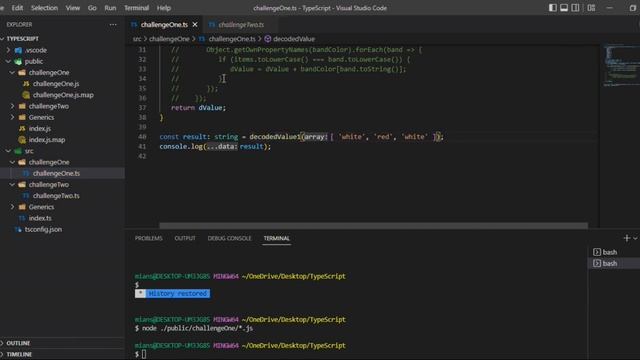Open Run menu

110,8
